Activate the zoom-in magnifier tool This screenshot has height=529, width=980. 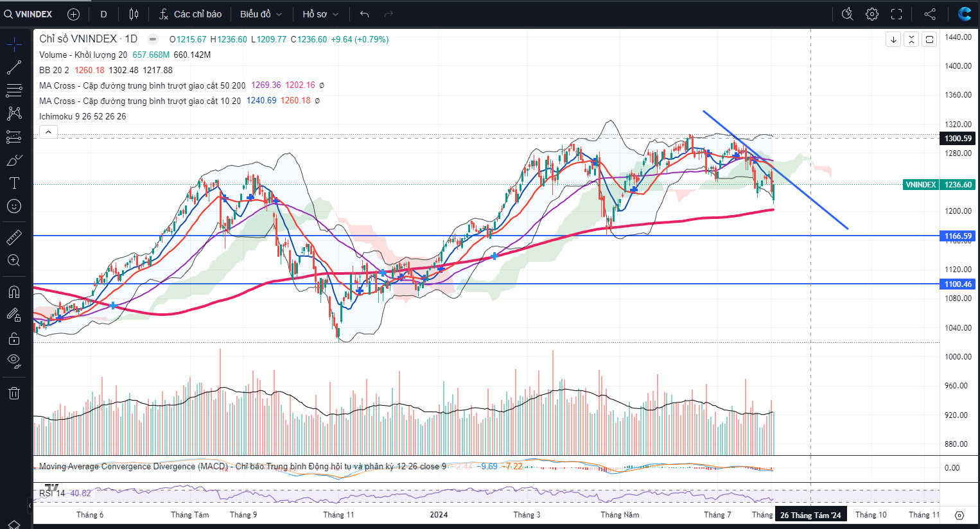pyautogui.click(x=14, y=261)
